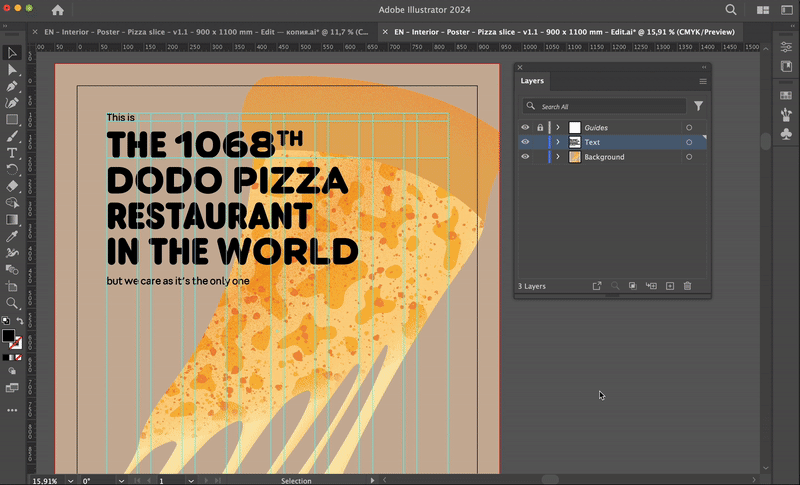Select the Paintbrush tool
The width and height of the screenshot is (800, 485).
tap(12, 136)
